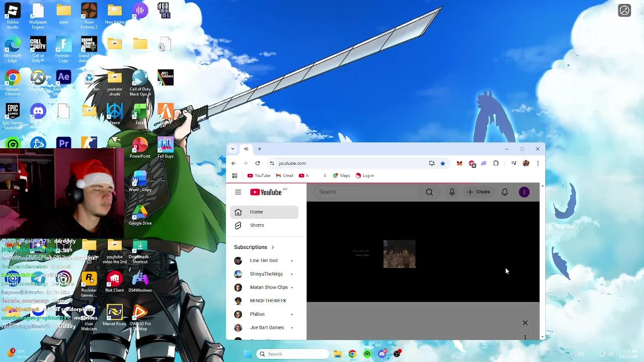This screenshot has width=644, height=362.
Task: Open File Explorer from the taskbar
Action: [x=338, y=354]
